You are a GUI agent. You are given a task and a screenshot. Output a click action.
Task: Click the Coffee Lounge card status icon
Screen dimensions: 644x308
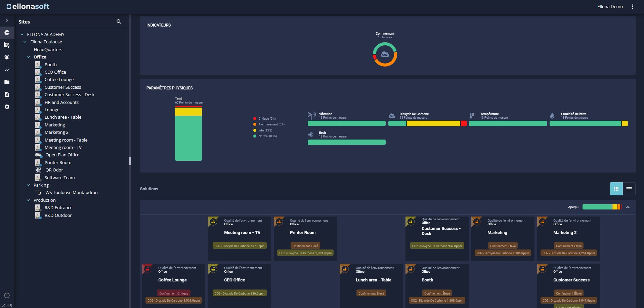click(x=147, y=269)
